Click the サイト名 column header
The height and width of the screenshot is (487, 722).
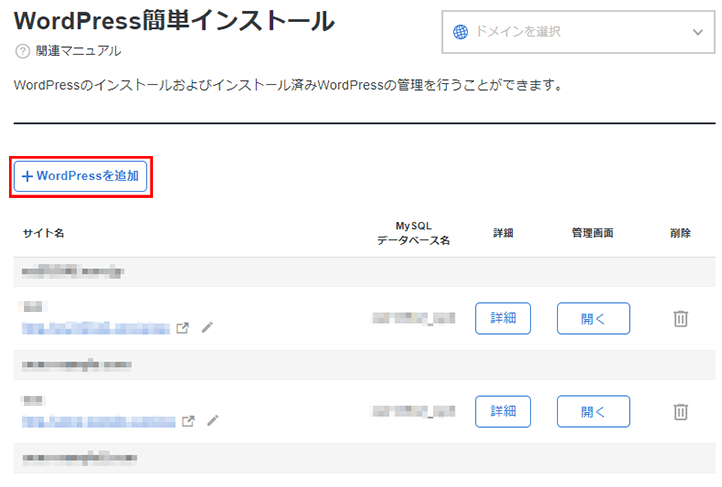[44, 233]
